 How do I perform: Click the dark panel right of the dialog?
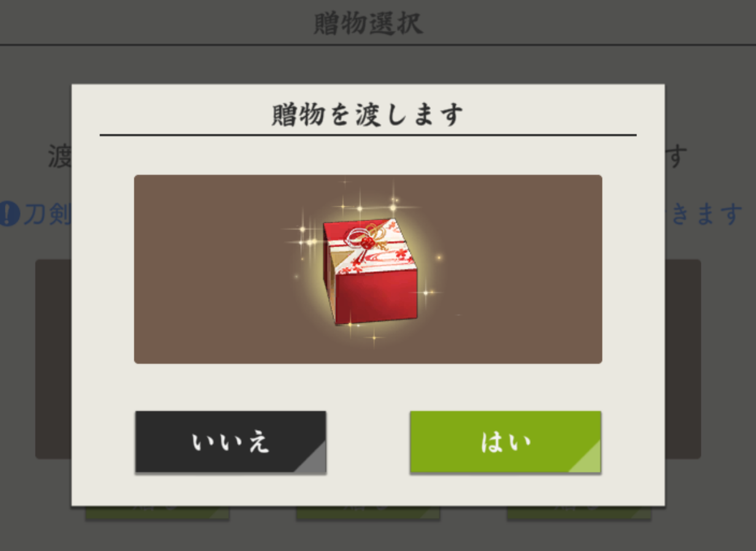(683, 359)
